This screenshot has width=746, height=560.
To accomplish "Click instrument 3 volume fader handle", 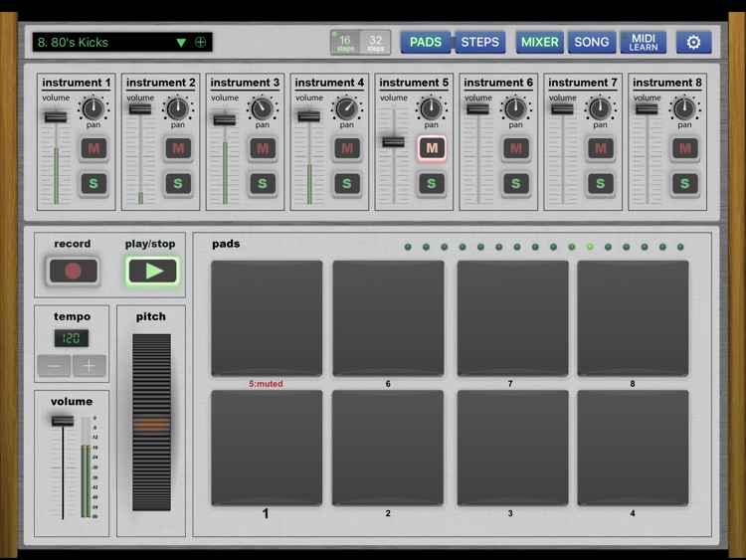I will (225, 119).
